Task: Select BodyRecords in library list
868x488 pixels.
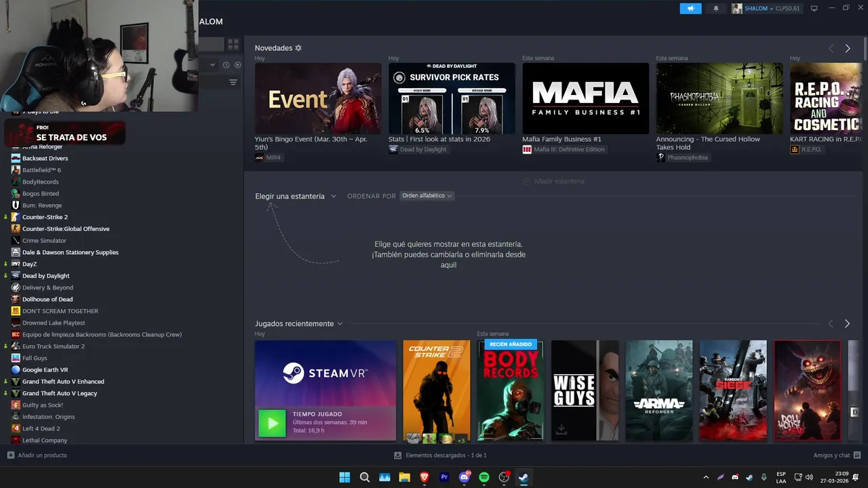Action: [40, 182]
